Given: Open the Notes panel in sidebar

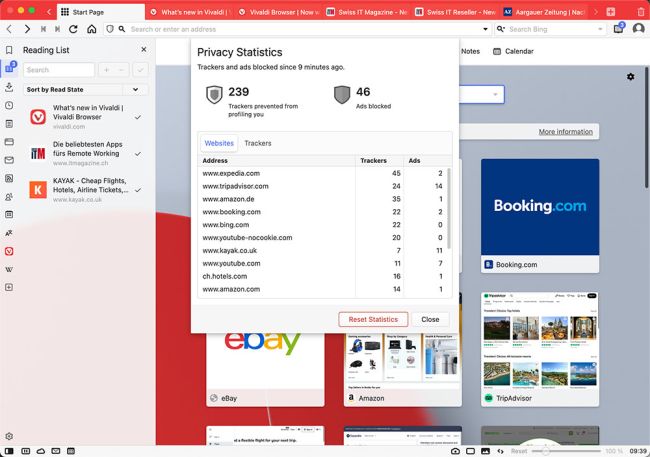Looking at the screenshot, I should [x=9, y=124].
